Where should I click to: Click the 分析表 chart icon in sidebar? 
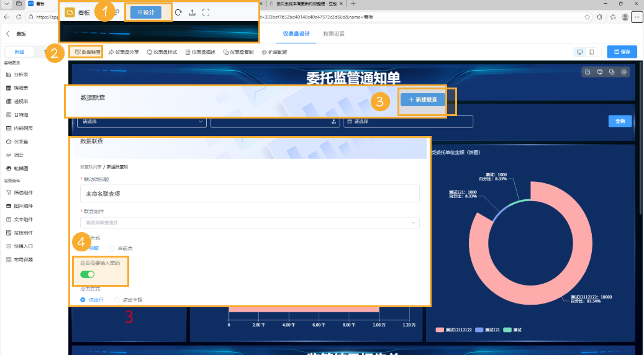[x=9, y=74]
